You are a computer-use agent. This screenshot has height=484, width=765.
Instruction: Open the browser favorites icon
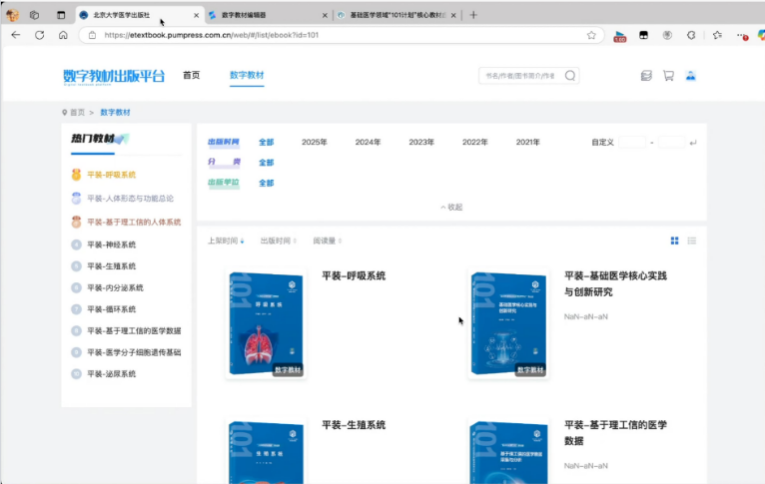[717, 35]
